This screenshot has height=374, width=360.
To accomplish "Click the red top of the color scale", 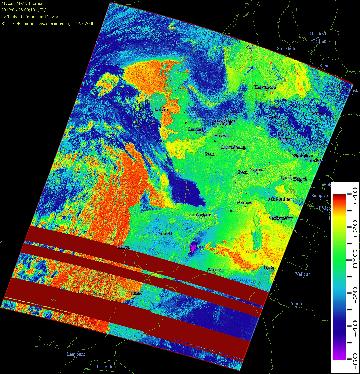I will click(x=340, y=201).
